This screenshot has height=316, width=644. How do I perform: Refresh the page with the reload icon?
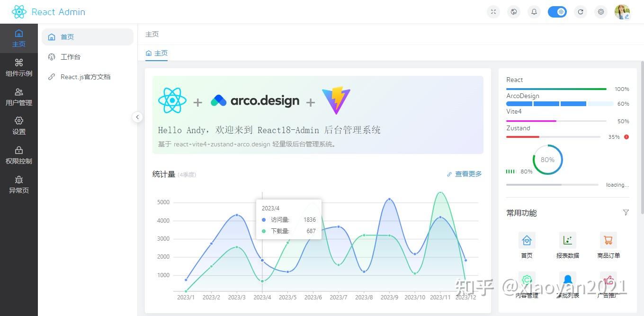581,11
